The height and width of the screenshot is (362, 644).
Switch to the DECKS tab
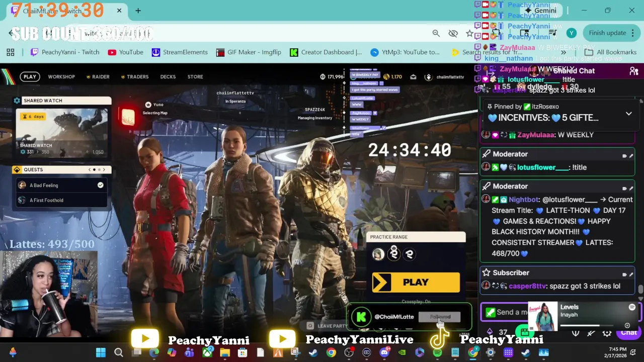tap(168, 76)
